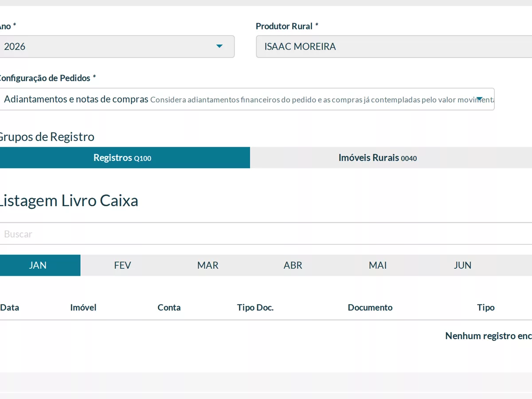Image resolution: width=532 pixels, height=399 pixels.
Task: Click the Produtor Rural field ISAAC MOREIRA
Action: pyautogui.click(x=394, y=47)
